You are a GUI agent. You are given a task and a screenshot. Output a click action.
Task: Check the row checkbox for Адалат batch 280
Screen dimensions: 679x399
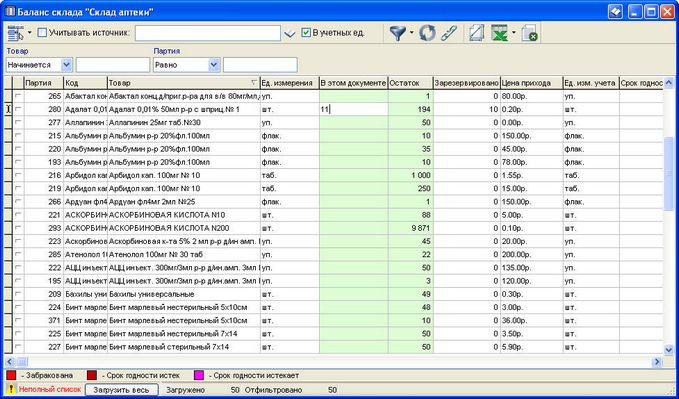pos(18,110)
